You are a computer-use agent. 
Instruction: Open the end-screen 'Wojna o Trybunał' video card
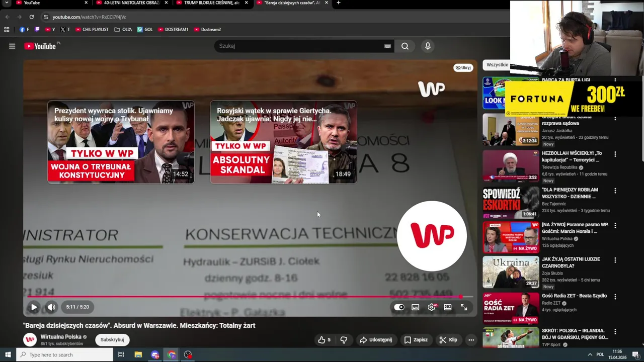click(x=121, y=142)
